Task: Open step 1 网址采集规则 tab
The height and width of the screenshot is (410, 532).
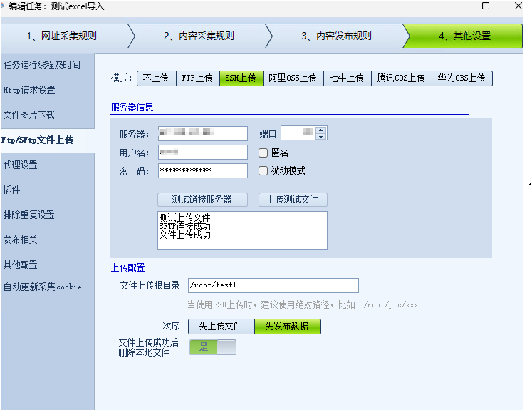Action: pos(63,36)
